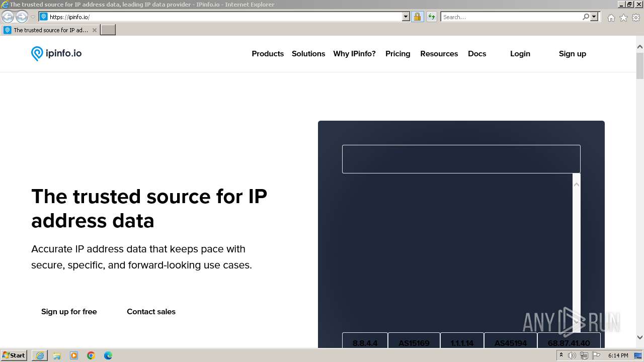Expand the address bar autocomplete dropdown
This screenshot has height=362, width=644.
pyautogui.click(x=406, y=17)
